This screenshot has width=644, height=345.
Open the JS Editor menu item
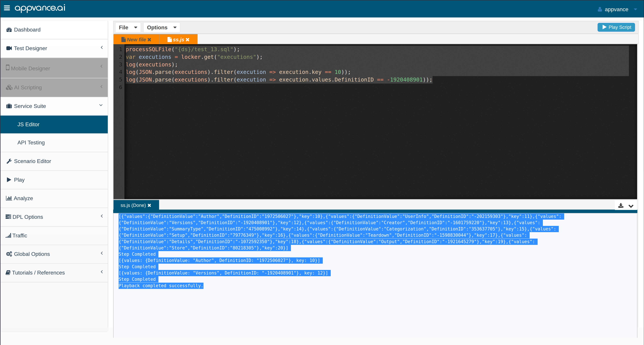click(x=54, y=124)
